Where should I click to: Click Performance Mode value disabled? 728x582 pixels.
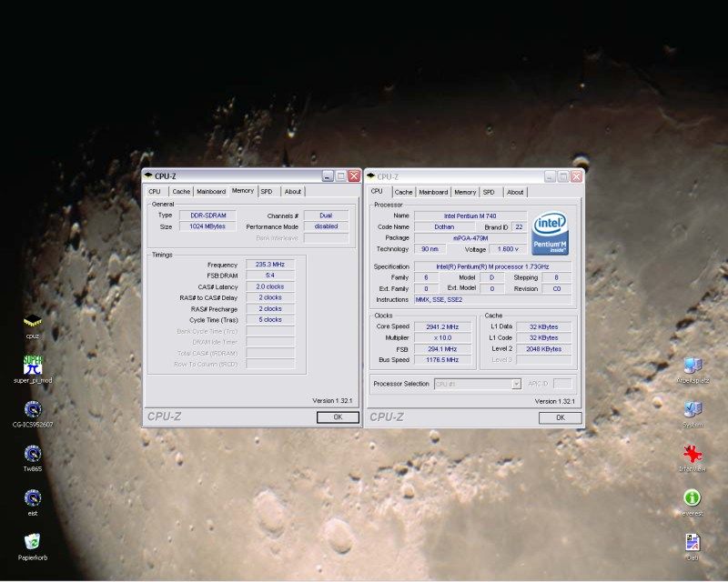[x=326, y=226]
